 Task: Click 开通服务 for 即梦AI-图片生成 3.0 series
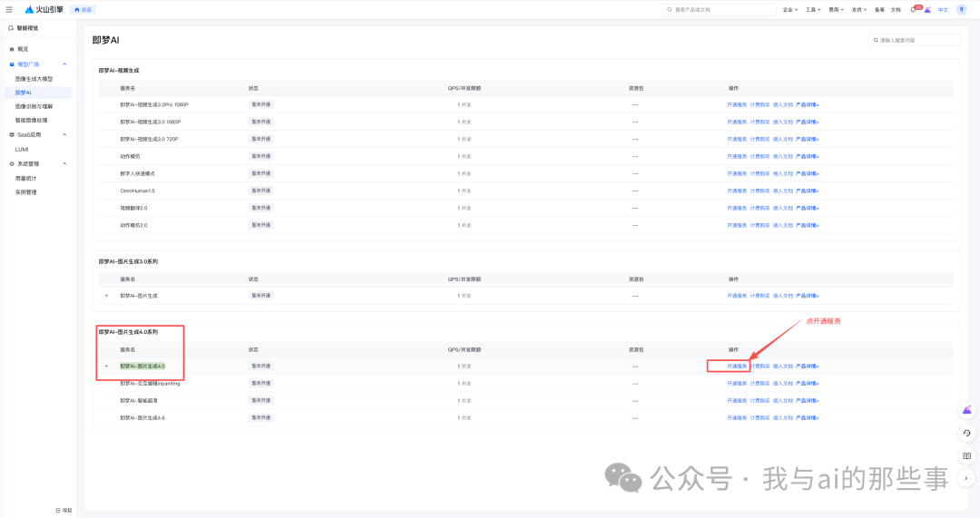[737, 296]
